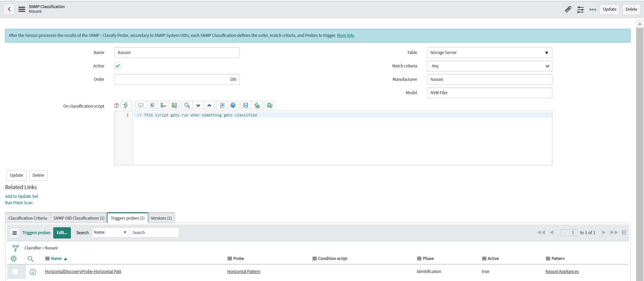Click the comment toggle icon in script toolbar
Image resolution: width=644 pixels, height=281 pixels.
[x=141, y=105]
